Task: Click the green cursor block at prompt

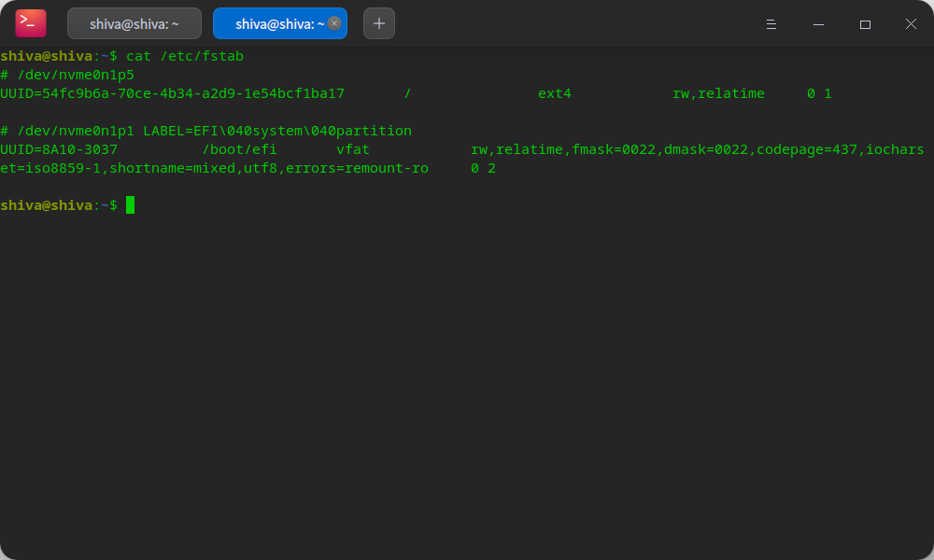Action: 131,205
